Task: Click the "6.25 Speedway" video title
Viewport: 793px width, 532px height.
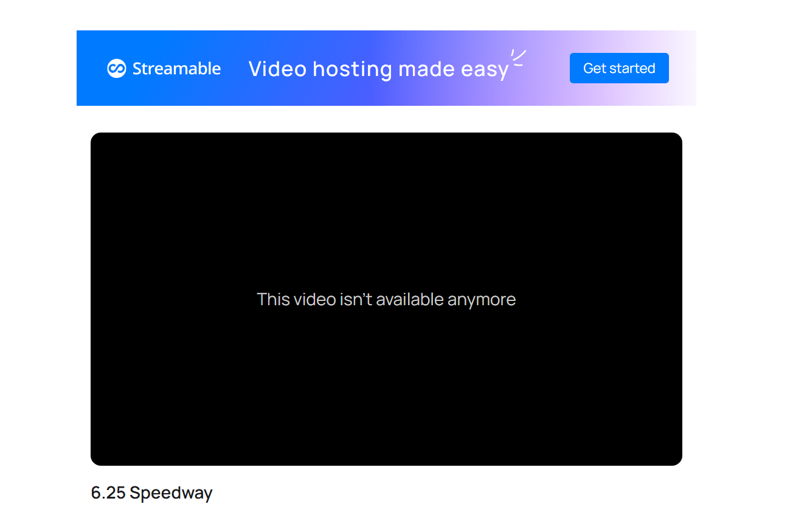Action: [x=152, y=492]
